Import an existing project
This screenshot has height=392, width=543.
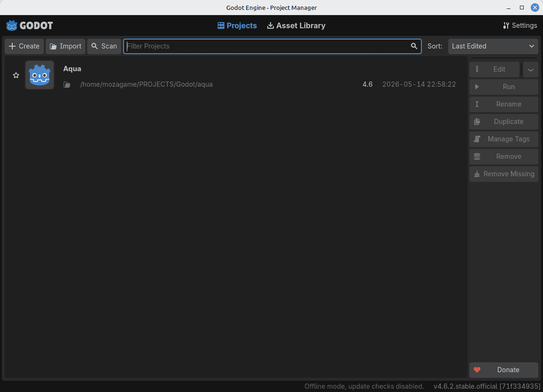(66, 46)
